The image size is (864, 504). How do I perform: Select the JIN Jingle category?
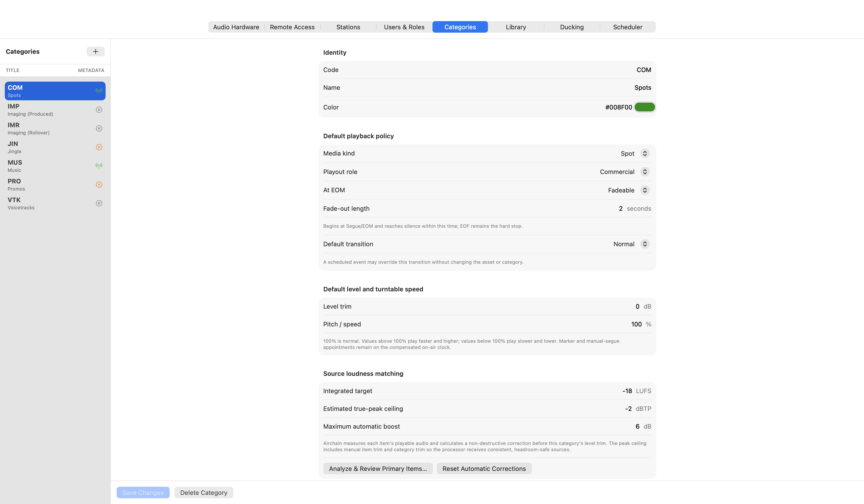tap(55, 147)
